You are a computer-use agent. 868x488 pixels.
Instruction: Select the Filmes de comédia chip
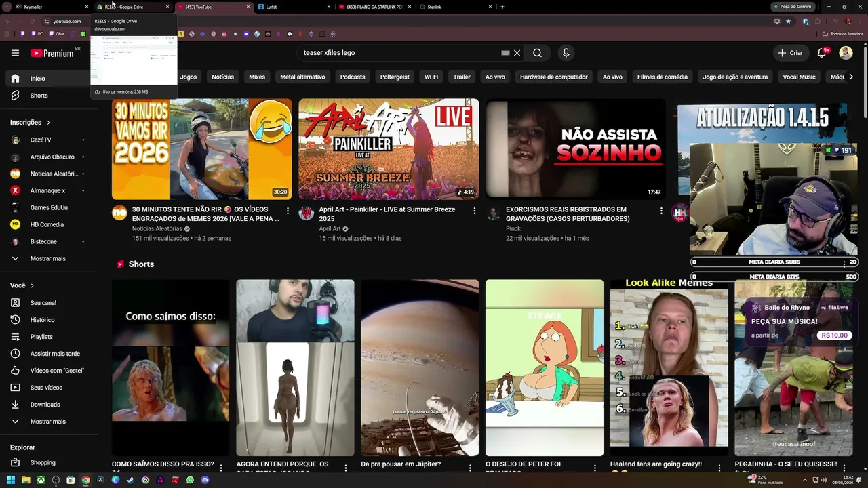[x=663, y=77]
